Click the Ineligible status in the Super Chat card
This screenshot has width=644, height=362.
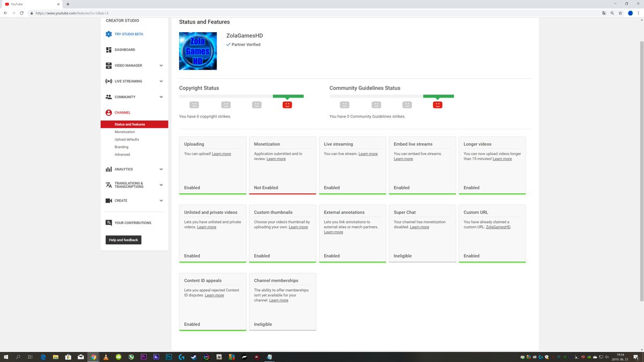[x=402, y=256]
